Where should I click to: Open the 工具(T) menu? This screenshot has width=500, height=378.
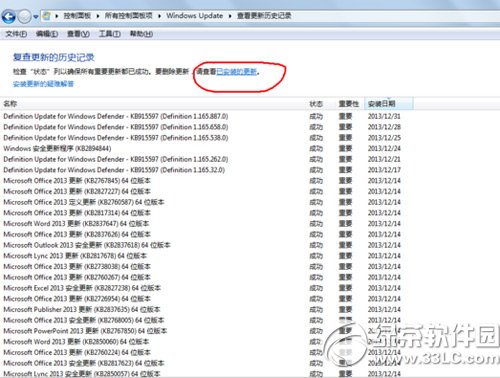click(110, 34)
